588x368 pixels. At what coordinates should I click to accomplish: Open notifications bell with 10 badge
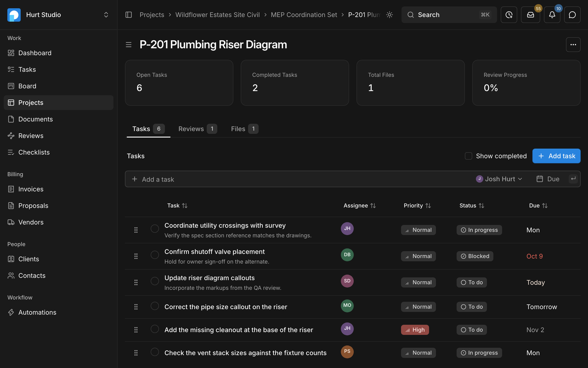552,15
